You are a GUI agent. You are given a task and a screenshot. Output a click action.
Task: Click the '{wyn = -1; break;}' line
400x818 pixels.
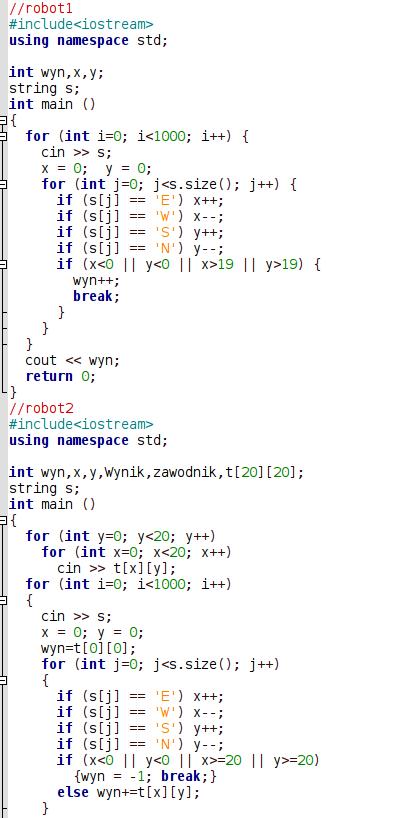(x=145, y=776)
